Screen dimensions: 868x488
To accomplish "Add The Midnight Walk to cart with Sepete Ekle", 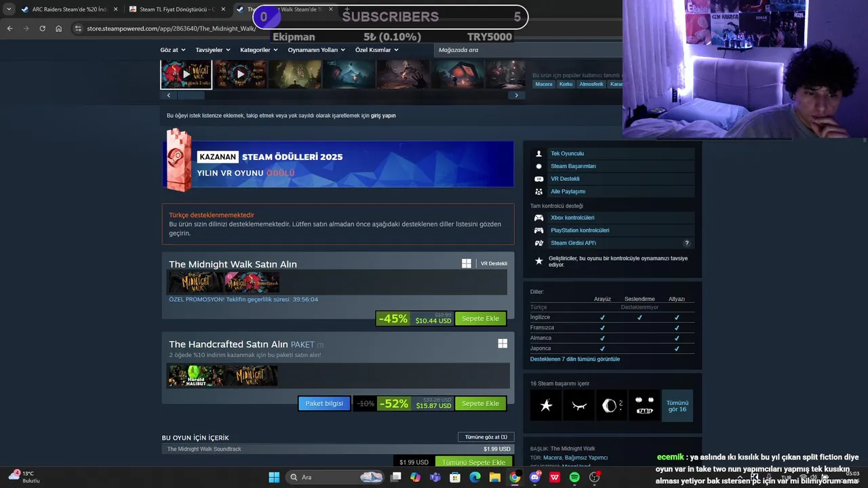I will click(480, 319).
